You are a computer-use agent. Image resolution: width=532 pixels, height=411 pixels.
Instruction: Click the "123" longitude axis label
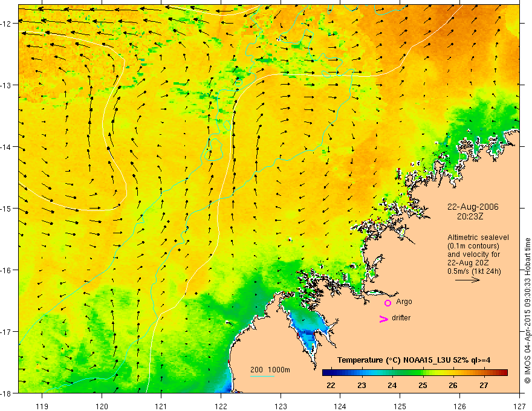[x=281, y=407]
